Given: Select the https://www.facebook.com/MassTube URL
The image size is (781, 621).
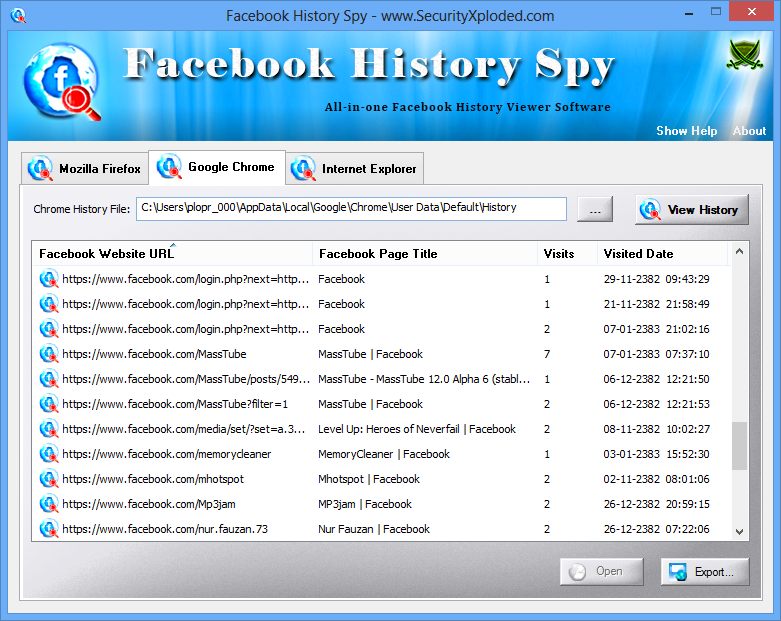Looking at the screenshot, I should click(x=154, y=354).
